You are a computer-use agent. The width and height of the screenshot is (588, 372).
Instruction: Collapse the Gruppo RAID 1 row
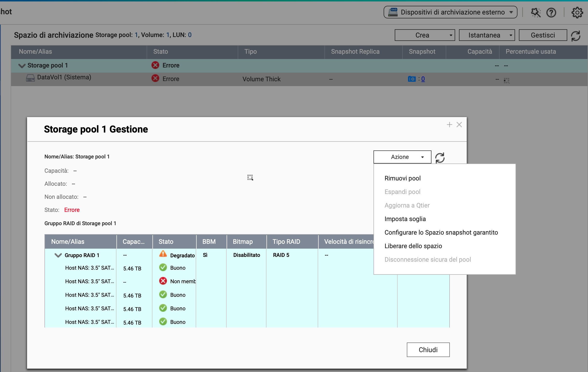tap(58, 255)
